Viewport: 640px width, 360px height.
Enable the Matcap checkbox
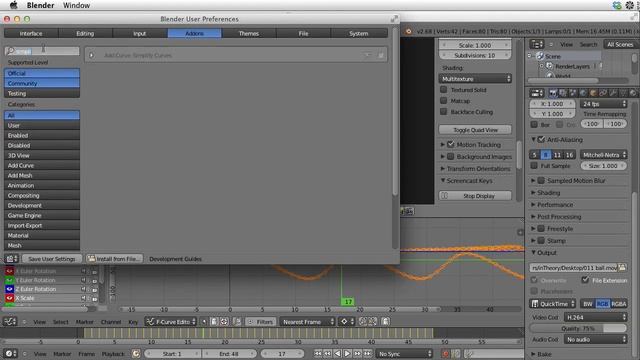coord(444,101)
